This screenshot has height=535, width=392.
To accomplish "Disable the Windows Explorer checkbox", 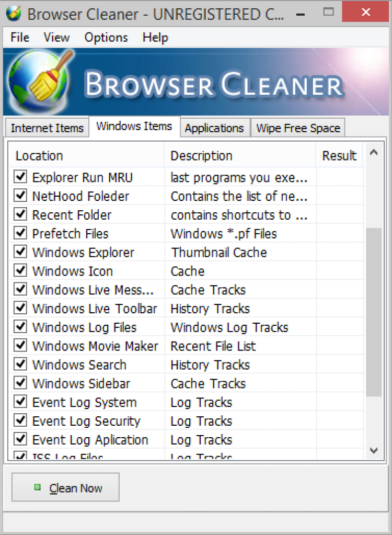I will (x=20, y=252).
